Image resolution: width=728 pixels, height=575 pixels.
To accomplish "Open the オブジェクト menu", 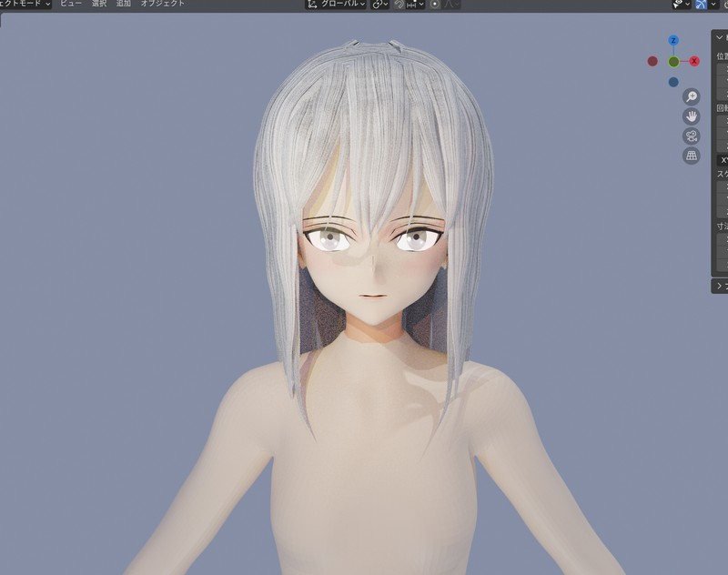I will [x=162, y=4].
